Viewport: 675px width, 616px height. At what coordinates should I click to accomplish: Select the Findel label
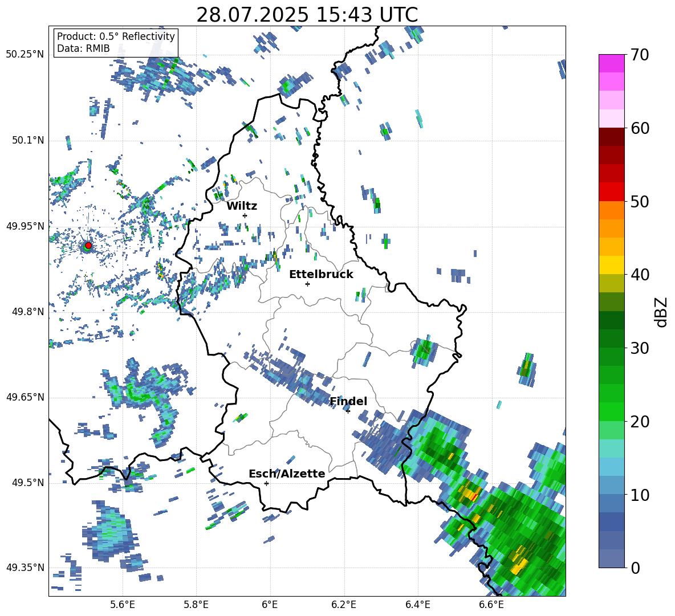point(348,401)
